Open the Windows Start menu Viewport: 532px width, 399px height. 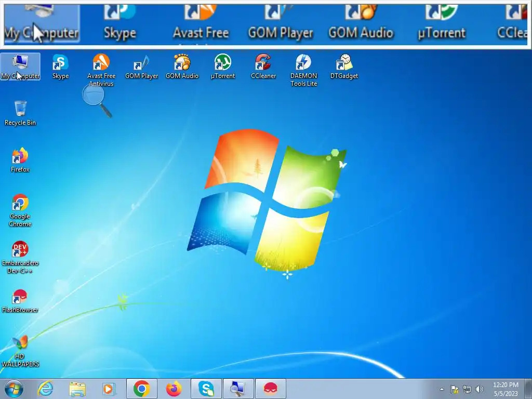(14, 389)
